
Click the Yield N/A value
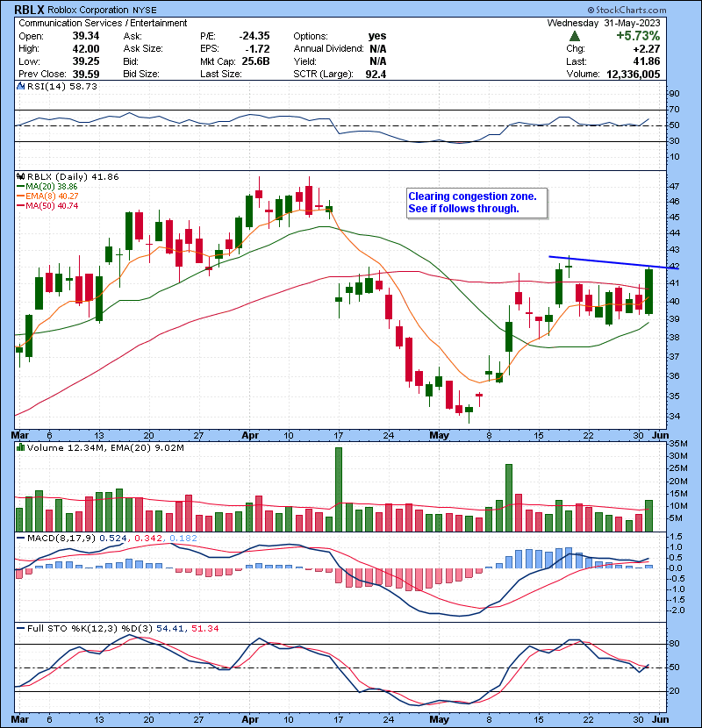pos(377,61)
